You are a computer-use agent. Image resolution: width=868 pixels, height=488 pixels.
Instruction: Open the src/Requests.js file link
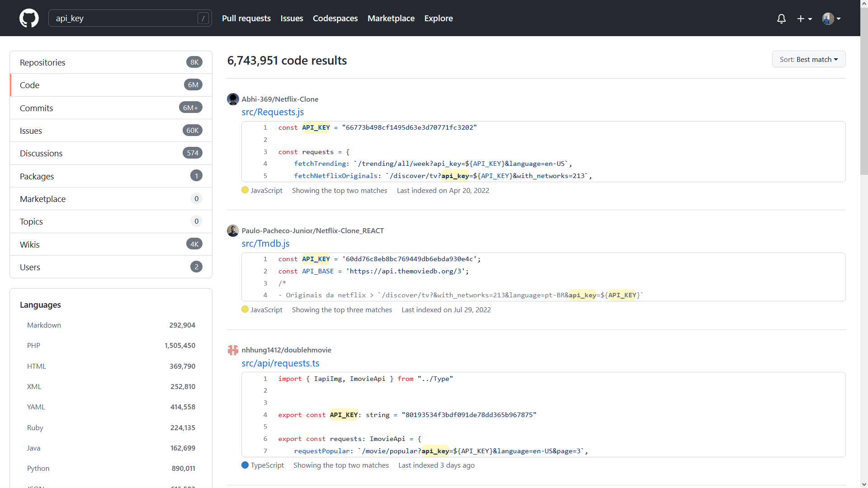tap(273, 112)
